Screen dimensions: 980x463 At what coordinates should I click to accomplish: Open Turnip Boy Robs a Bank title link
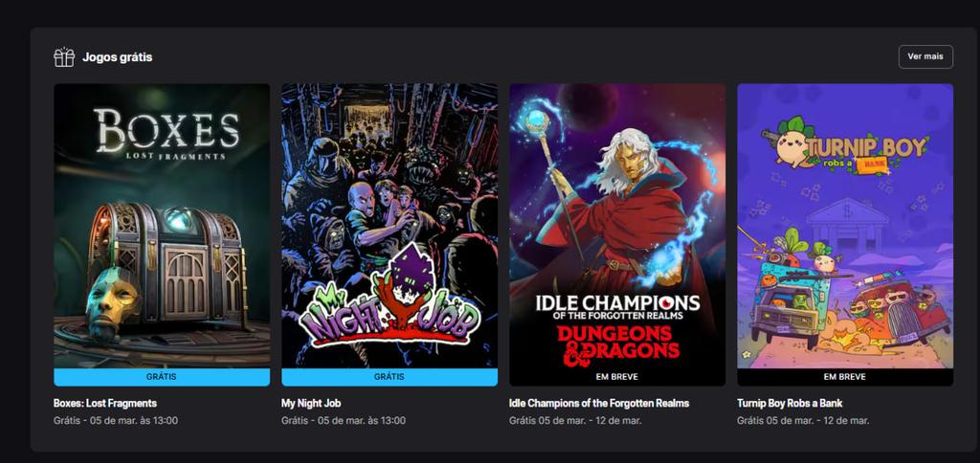[x=790, y=403]
